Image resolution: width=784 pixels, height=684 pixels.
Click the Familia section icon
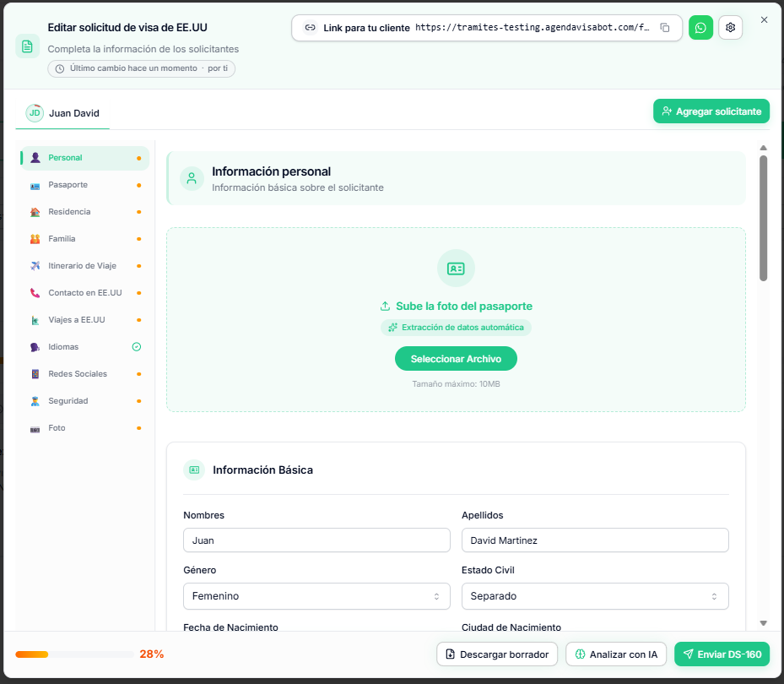35,239
